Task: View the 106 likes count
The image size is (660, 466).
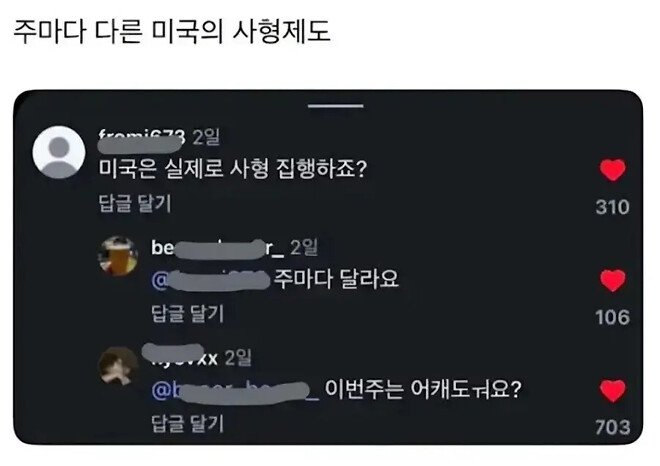Action: [612, 317]
